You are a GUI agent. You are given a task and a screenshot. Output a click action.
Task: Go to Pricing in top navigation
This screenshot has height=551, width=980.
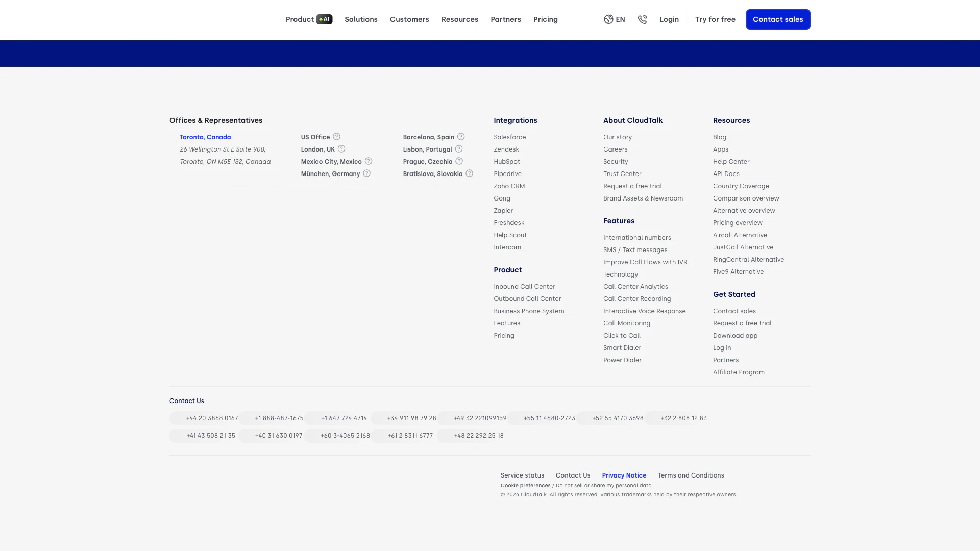545,19
